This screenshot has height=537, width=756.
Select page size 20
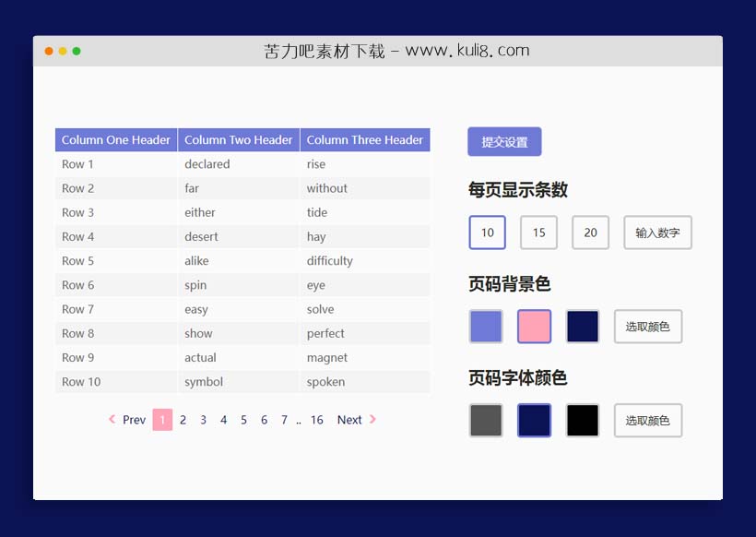coord(590,233)
